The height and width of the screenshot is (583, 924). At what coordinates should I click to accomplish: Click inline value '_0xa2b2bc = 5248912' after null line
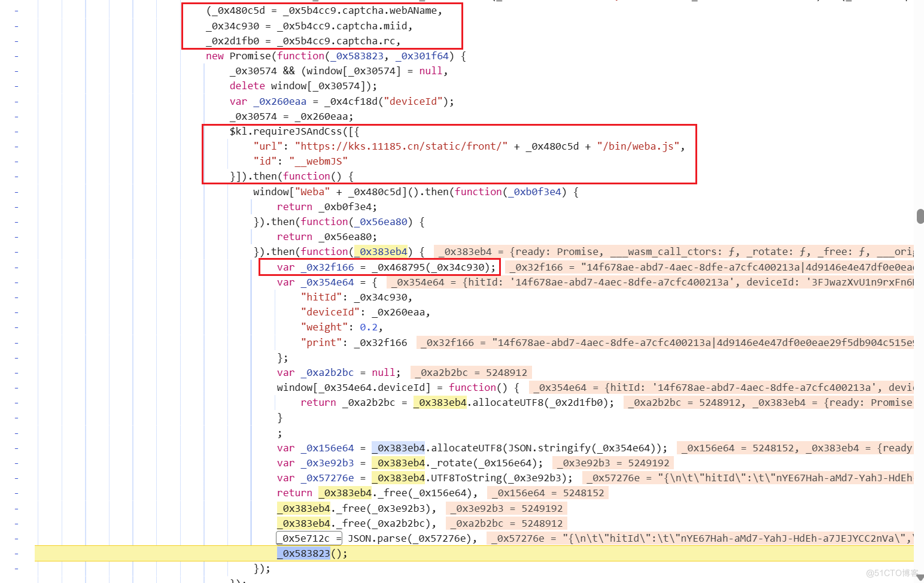coord(470,373)
